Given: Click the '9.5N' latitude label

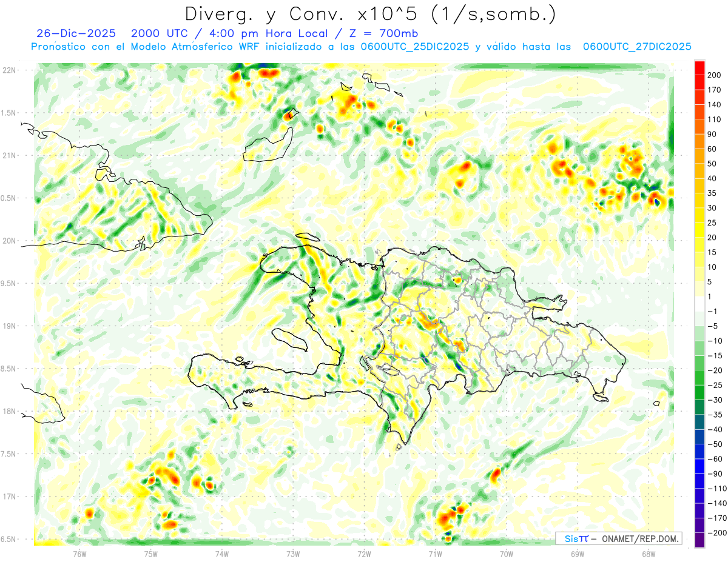Looking at the screenshot, I should [8, 284].
